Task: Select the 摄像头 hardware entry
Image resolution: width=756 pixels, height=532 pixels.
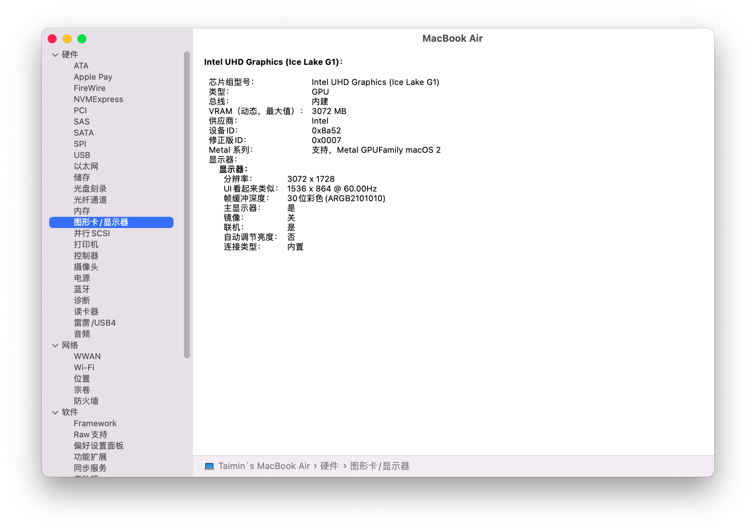Action: click(x=86, y=267)
